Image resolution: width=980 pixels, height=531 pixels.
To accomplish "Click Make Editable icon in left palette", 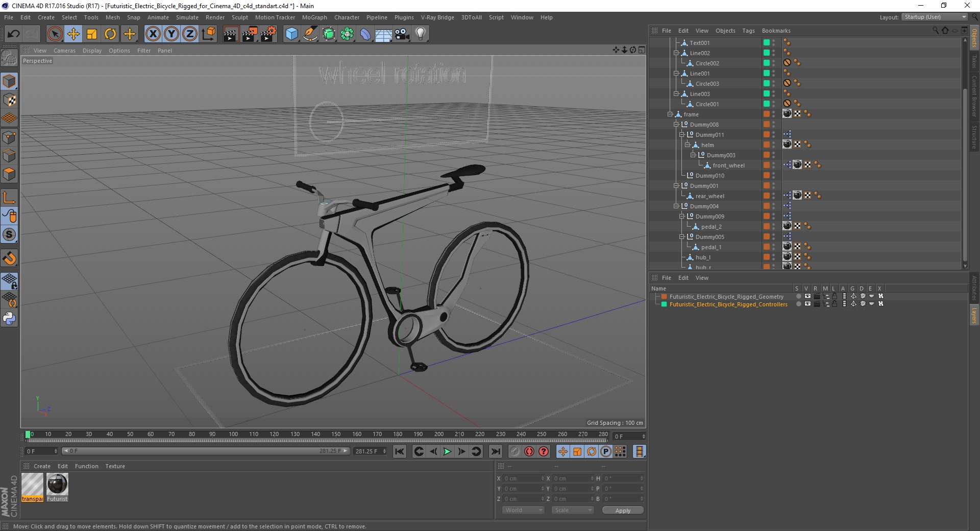I will pos(9,59).
